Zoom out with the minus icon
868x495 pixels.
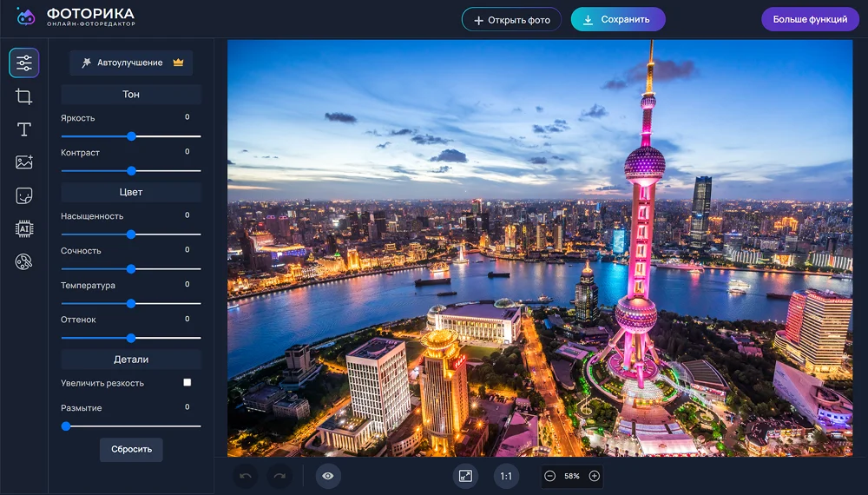(549, 476)
